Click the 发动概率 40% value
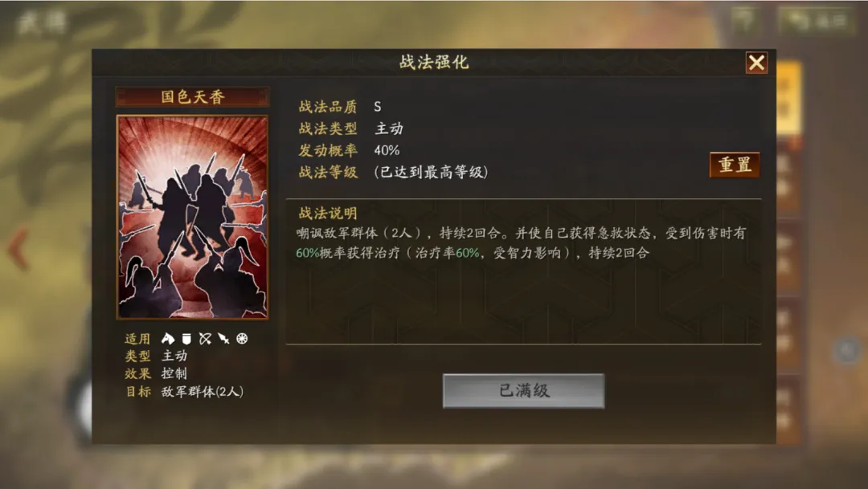The width and height of the screenshot is (868, 489). coord(387,150)
